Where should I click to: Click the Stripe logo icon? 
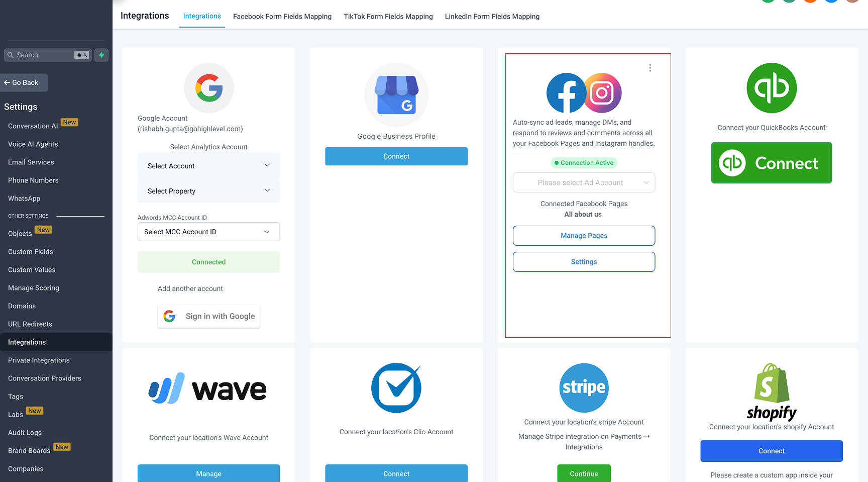(584, 388)
